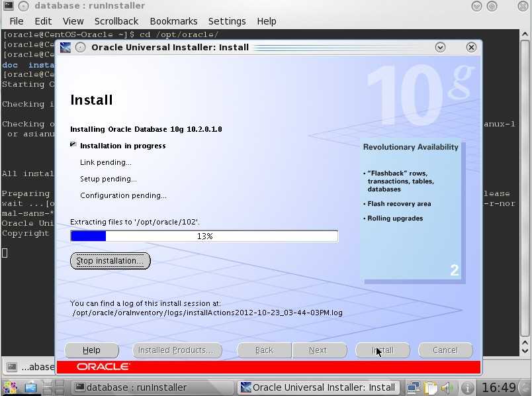Open the Help menu in Konsole
The height and width of the screenshot is (396, 532).
click(267, 21)
